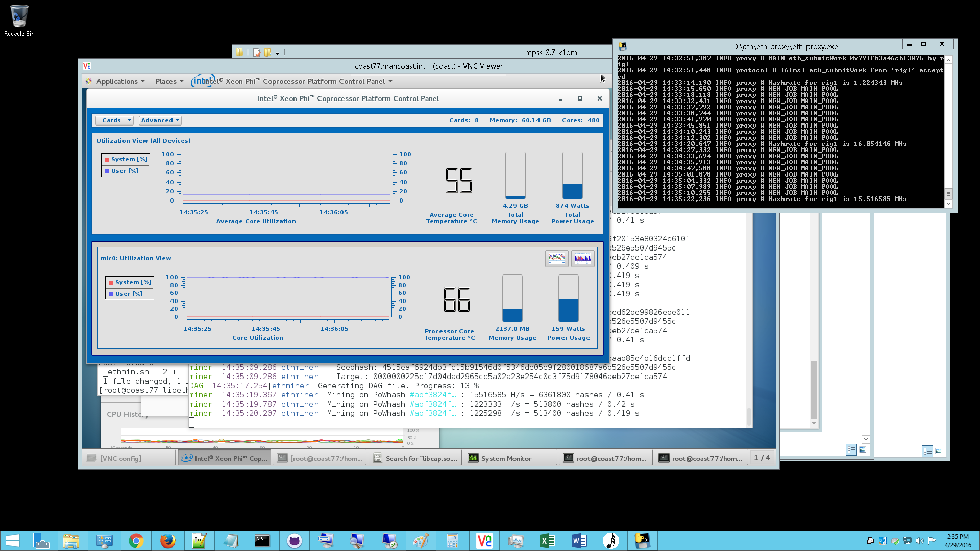The height and width of the screenshot is (551, 980).
Task: Toggle User [%] legend in mic0 view
Action: [130, 294]
